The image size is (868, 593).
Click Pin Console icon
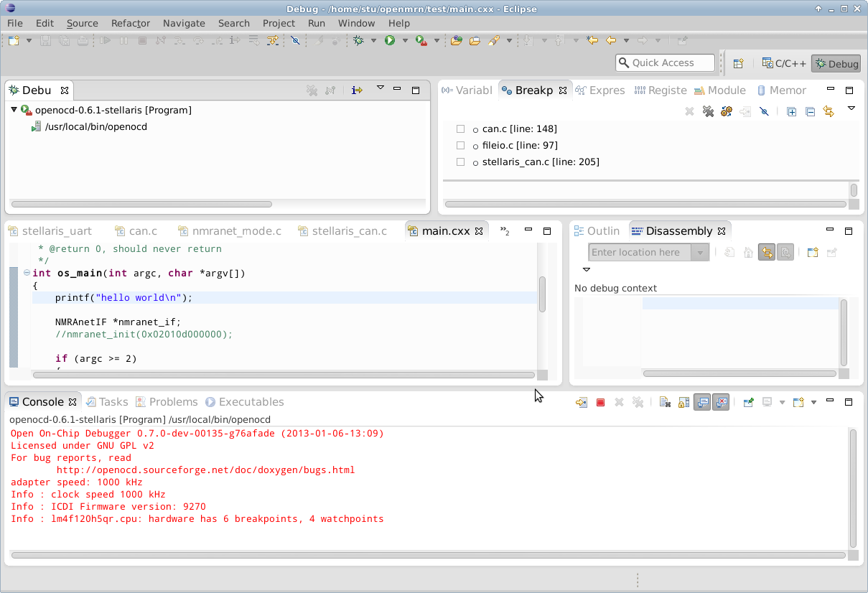(x=748, y=403)
